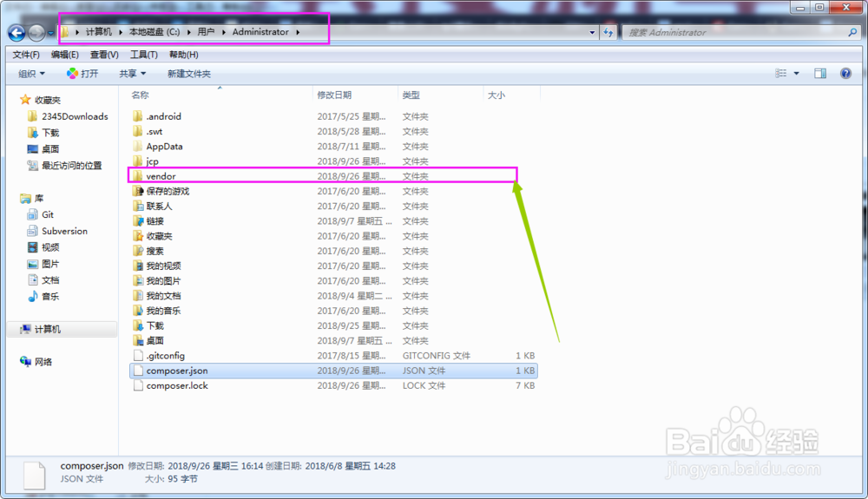This screenshot has width=868, height=499.
Task: Open the 工具(T) menu
Action: (x=143, y=54)
